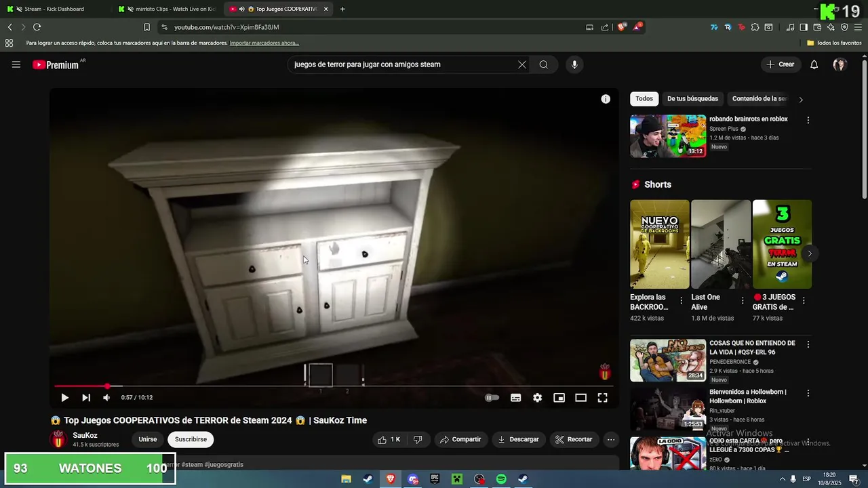This screenshot has width=868, height=488.
Task: Select the De tus búsquedas chip
Action: pos(692,99)
